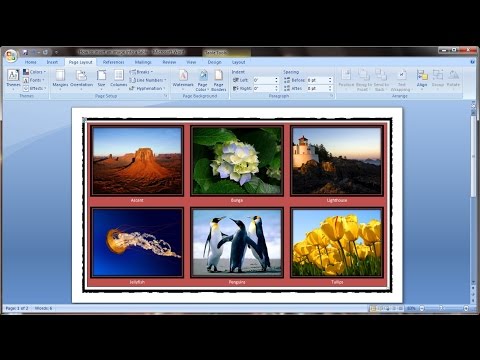
Task: Open Page Borders dialog
Action: coord(219,80)
